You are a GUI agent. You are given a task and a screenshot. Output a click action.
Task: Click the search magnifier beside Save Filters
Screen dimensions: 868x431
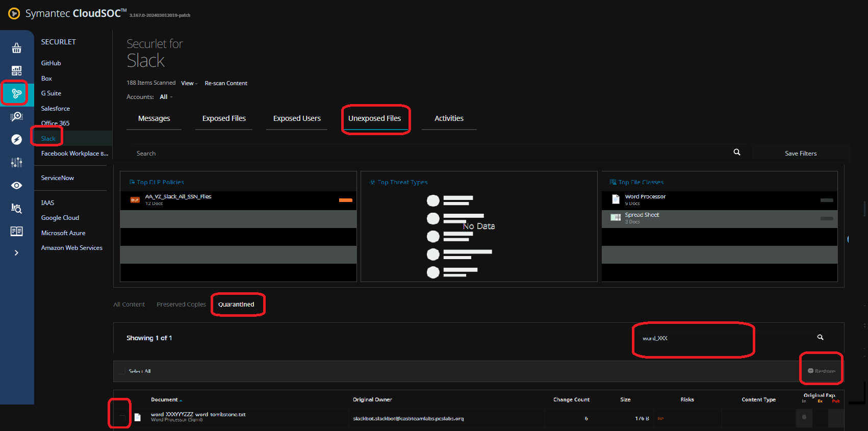(736, 152)
